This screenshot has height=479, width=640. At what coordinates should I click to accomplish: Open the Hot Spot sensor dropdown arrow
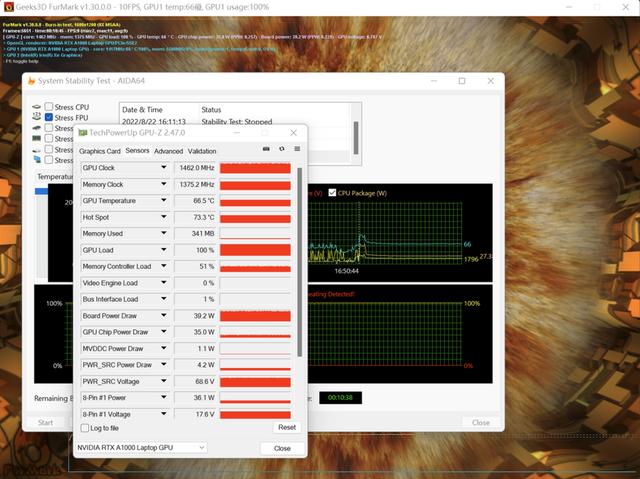pos(164,217)
